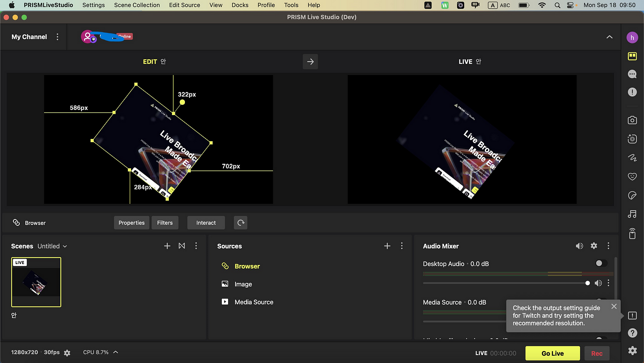Open the music note icon in sidebar
644x363 pixels.
tap(632, 214)
